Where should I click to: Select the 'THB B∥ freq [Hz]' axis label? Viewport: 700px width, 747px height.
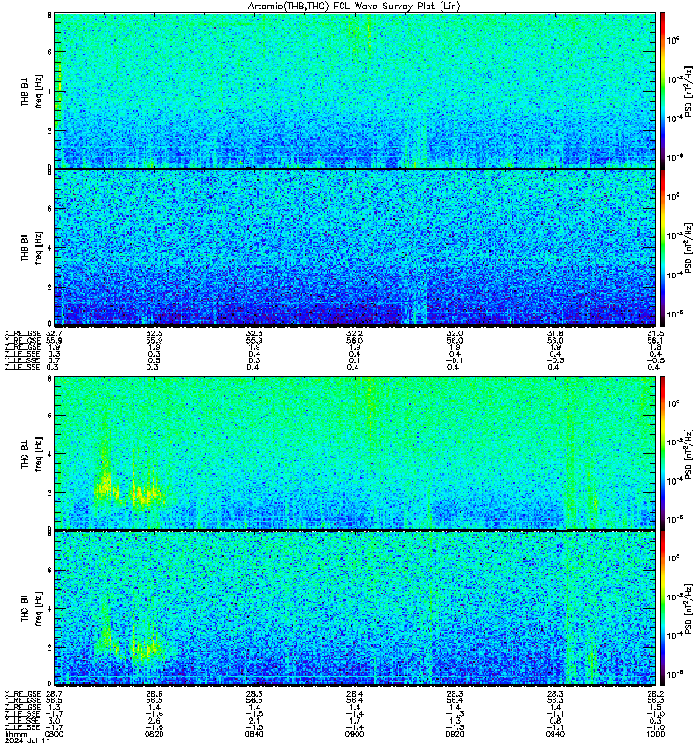(32, 247)
